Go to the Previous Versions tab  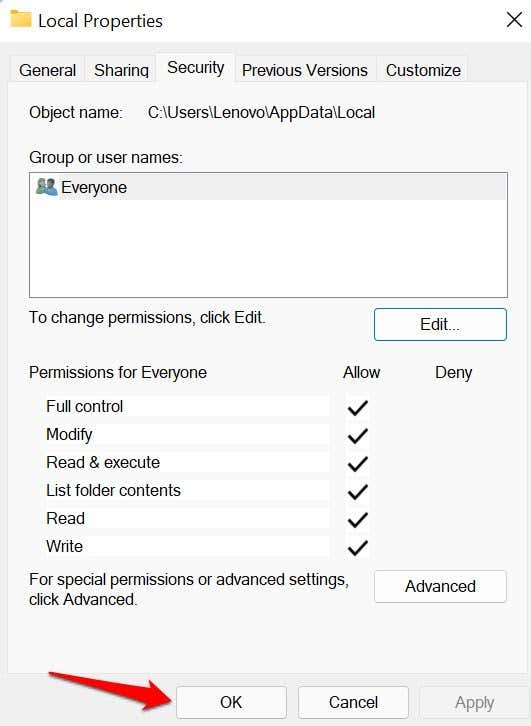(305, 70)
